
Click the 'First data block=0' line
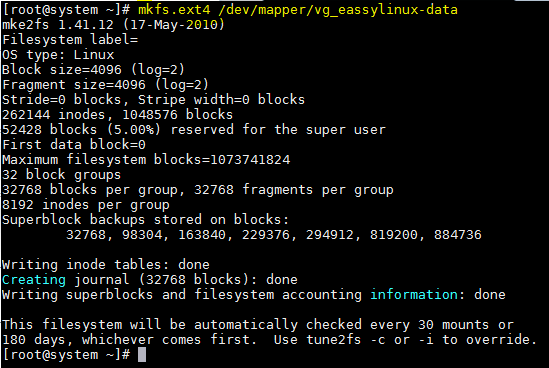tap(74, 145)
